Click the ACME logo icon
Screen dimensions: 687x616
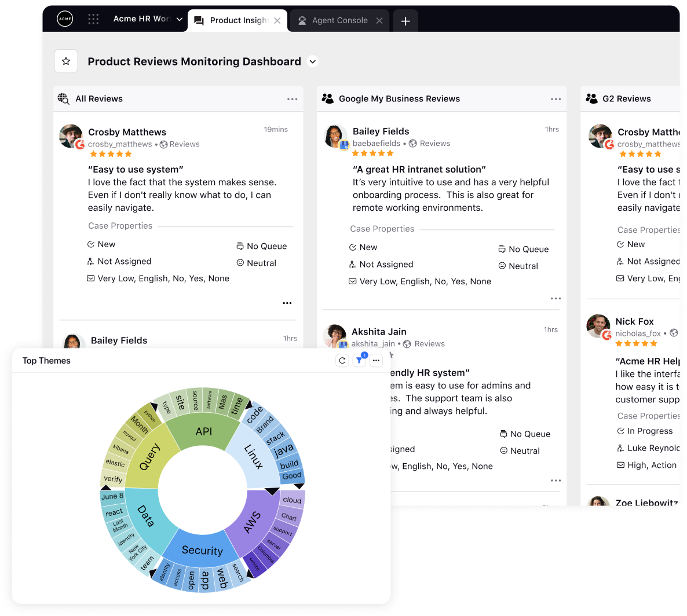65,19
